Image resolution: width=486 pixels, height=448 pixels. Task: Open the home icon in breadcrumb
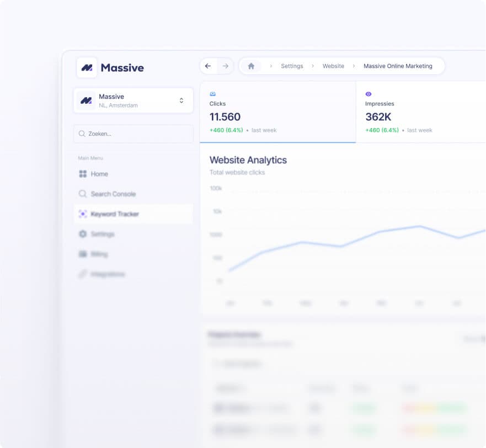pyautogui.click(x=251, y=66)
